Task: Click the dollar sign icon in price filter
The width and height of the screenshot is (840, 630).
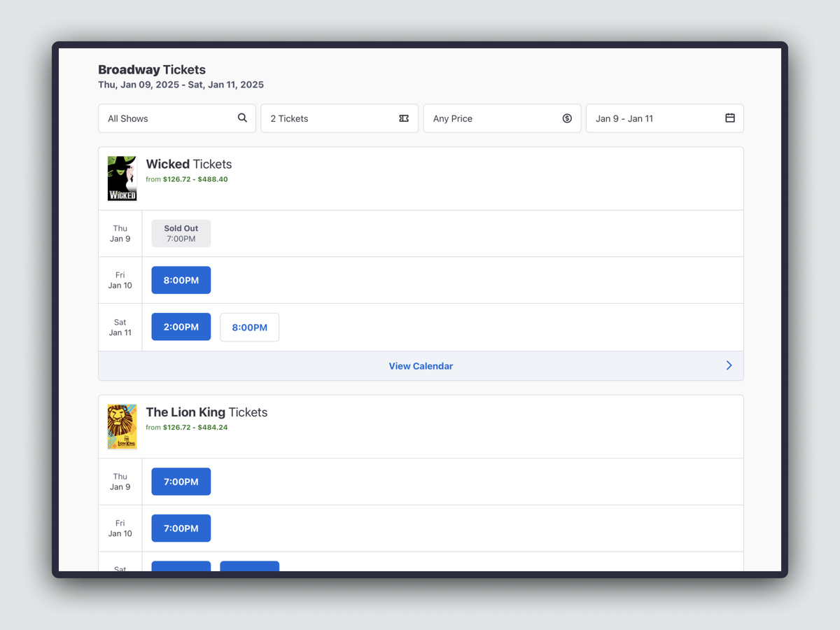Action: click(x=567, y=118)
